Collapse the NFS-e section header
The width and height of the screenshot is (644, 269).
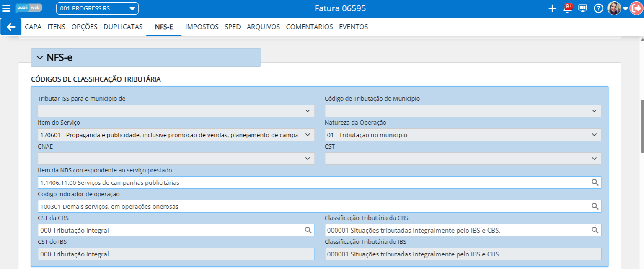[40, 58]
